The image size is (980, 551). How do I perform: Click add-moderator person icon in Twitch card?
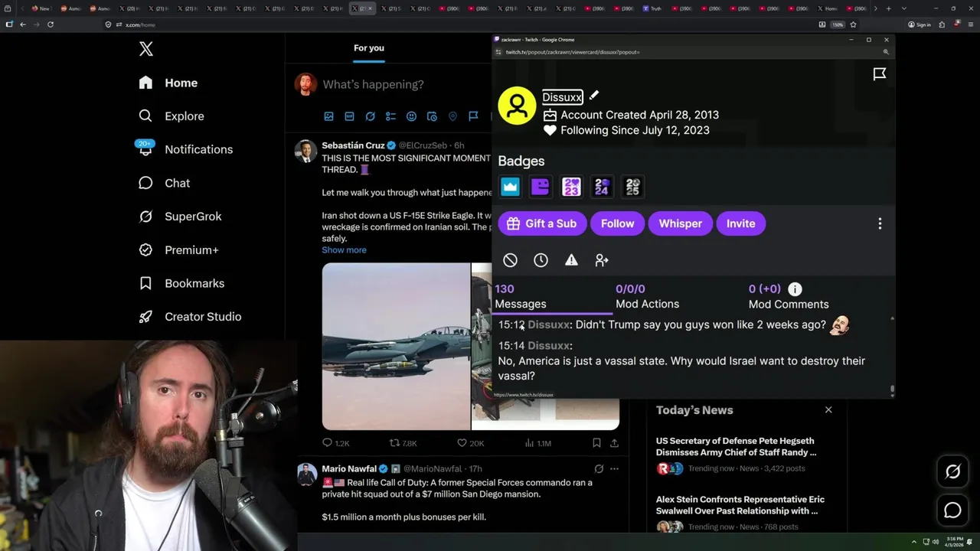click(x=602, y=260)
